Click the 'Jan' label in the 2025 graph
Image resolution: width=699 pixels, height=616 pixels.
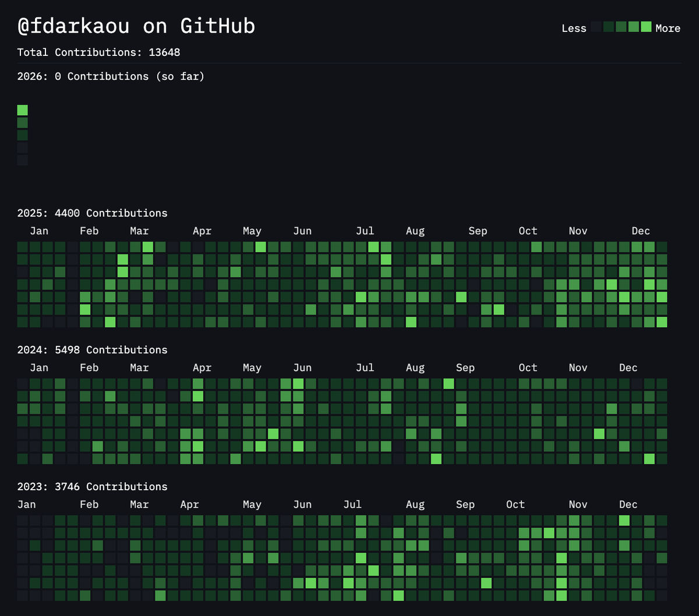pyautogui.click(x=39, y=231)
